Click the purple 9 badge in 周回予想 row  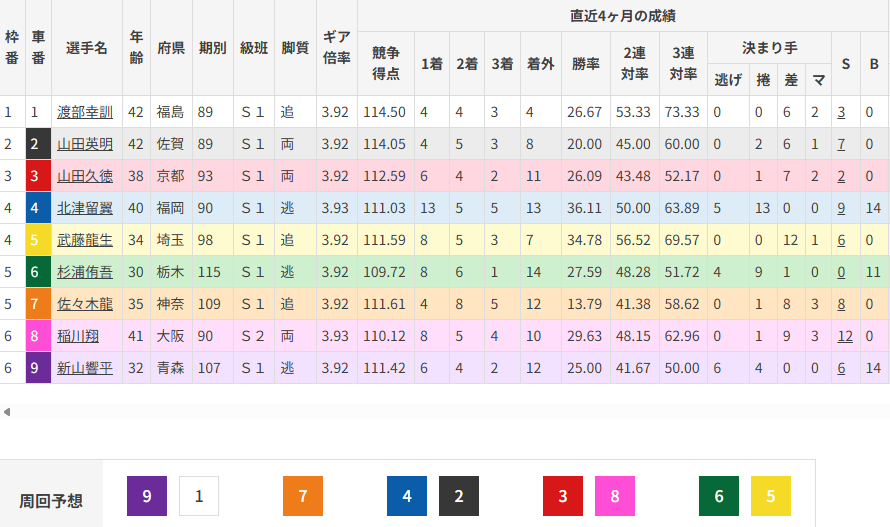pyautogui.click(x=147, y=496)
